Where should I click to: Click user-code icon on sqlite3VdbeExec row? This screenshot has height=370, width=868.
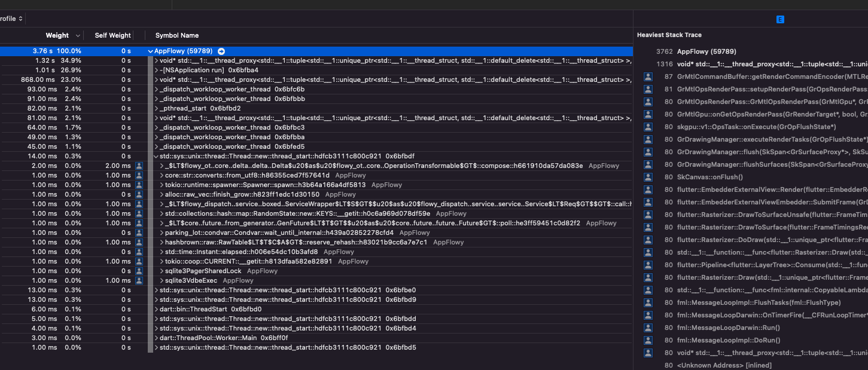139,280
